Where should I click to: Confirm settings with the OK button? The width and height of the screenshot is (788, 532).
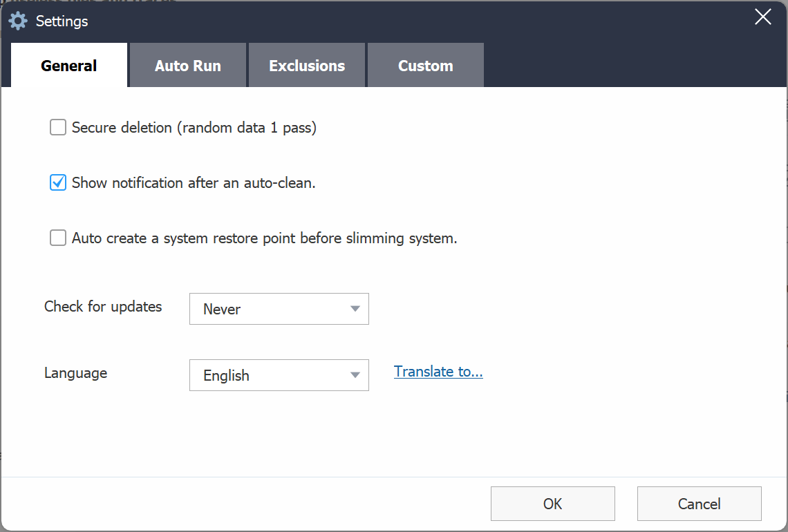(552, 504)
